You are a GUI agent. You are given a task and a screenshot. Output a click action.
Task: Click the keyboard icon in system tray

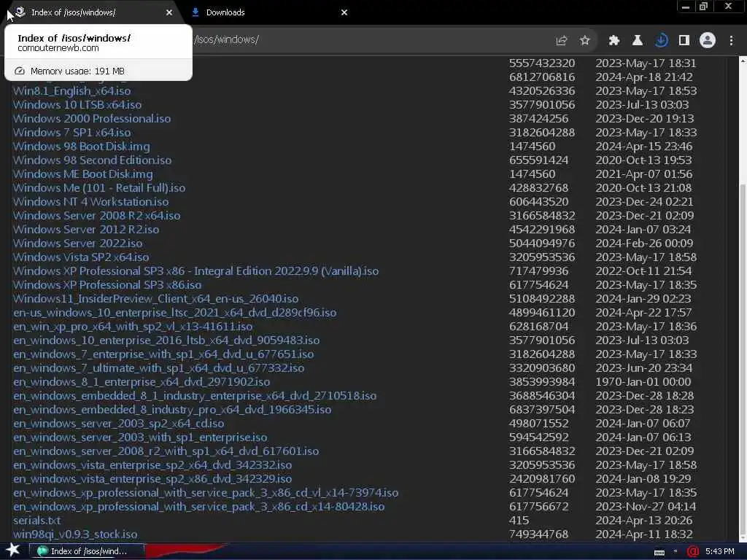click(x=659, y=552)
